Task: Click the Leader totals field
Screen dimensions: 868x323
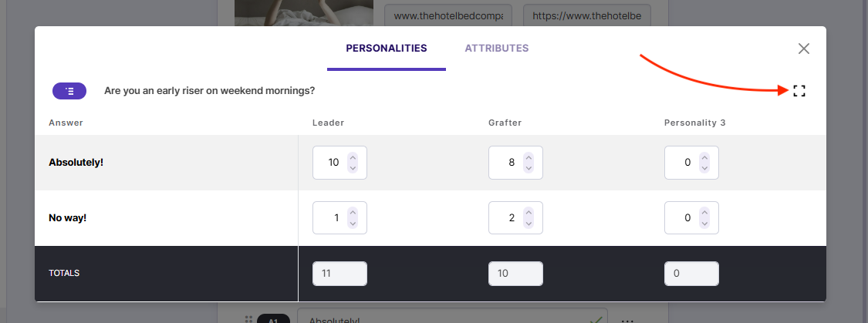Action: 339,274
